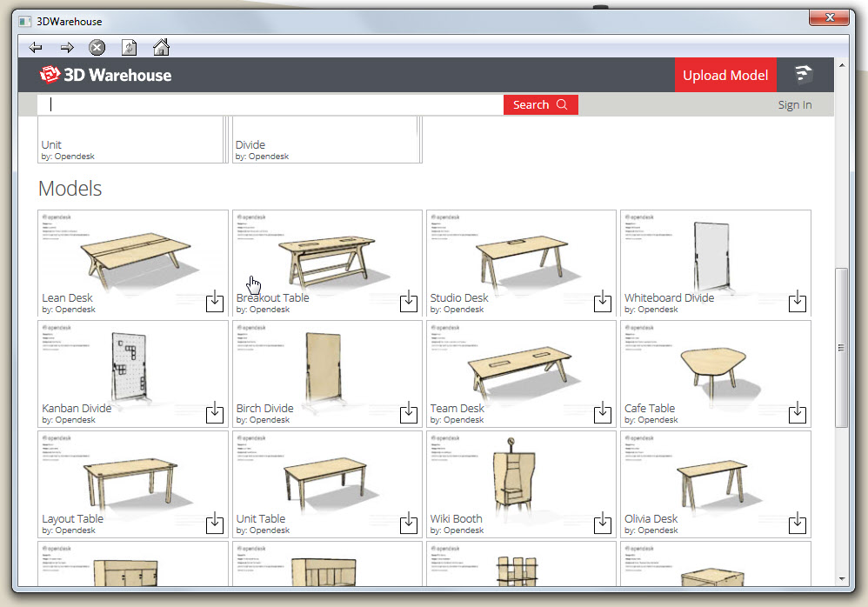Click the 3DWarehouse window title icon
The height and width of the screenshot is (607, 868).
coord(25,22)
